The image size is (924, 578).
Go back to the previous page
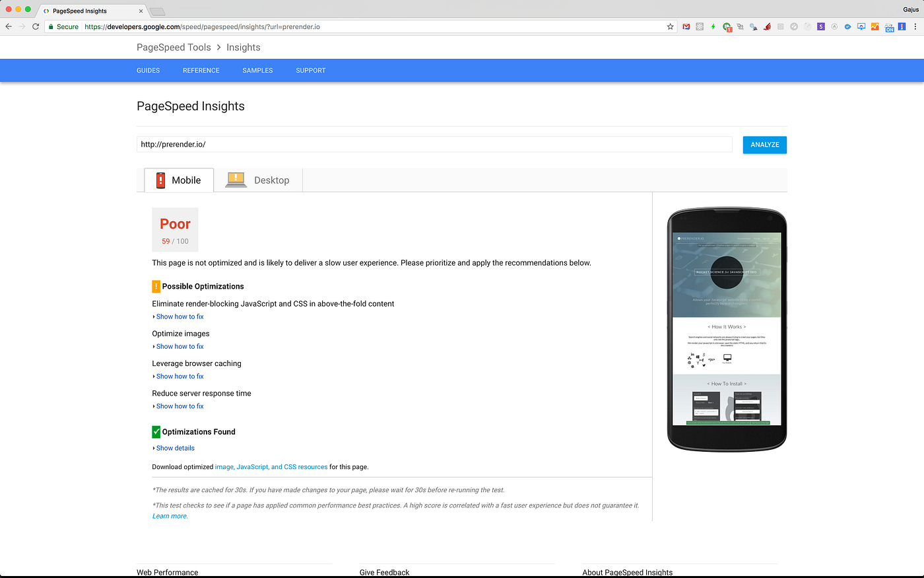[9, 26]
